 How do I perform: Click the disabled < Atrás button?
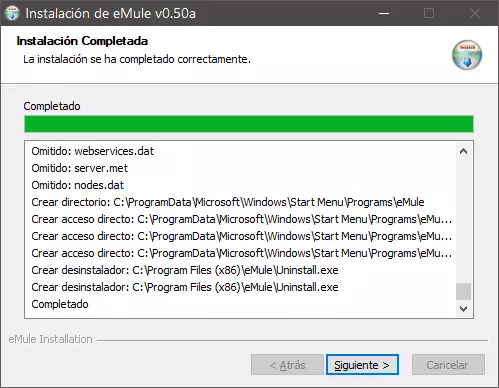tap(287, 365)
